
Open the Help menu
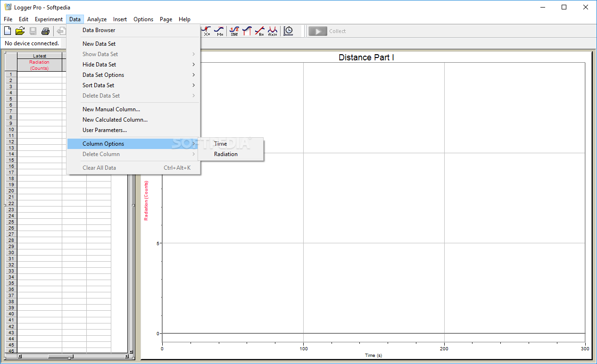click(x=185, y=19)
